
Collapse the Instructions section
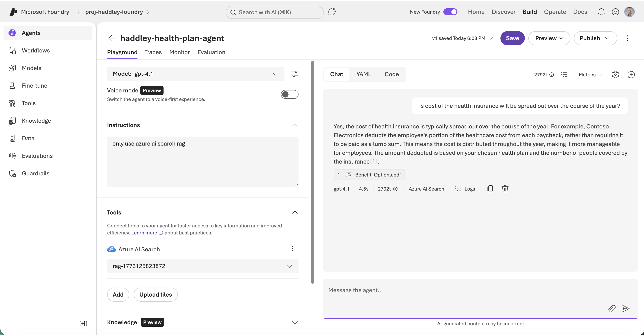point(295,125)
